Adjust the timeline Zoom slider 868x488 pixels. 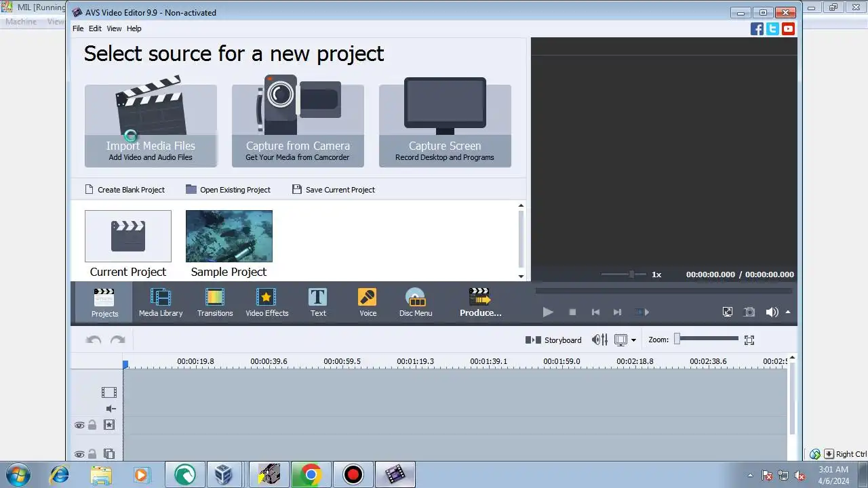click(x=706, y=339)
